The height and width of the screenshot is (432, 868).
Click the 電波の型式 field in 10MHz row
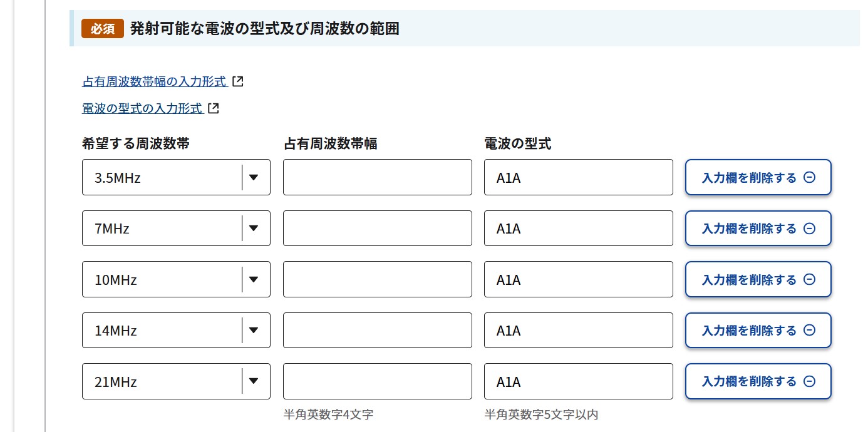click(x=578, y=279)
